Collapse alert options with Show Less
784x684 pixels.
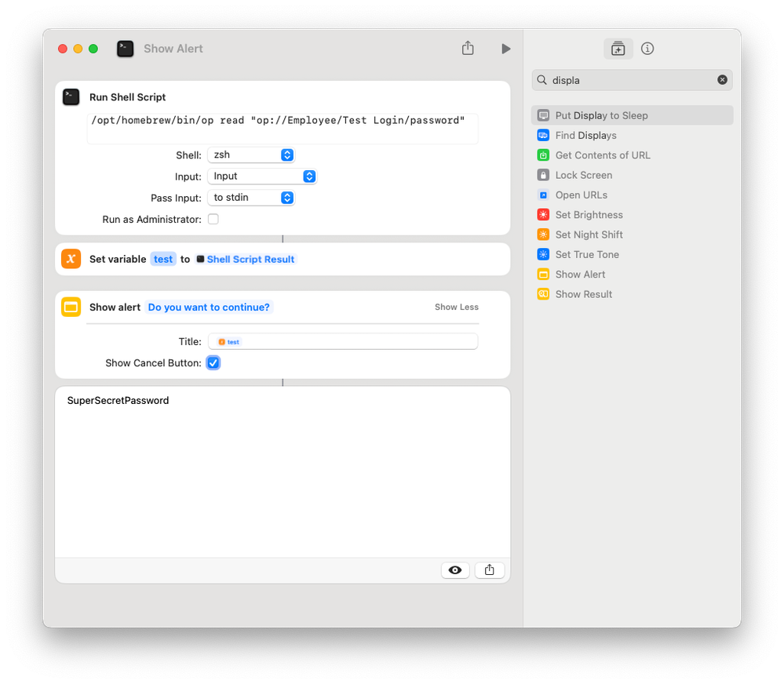pos(457,307)
